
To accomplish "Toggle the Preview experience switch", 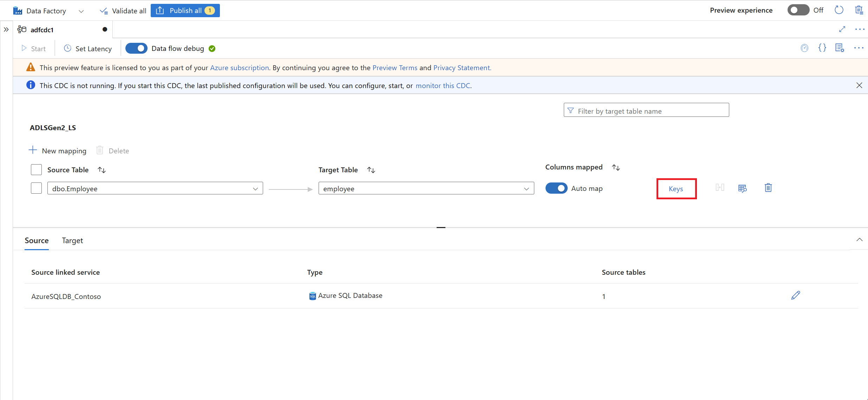I will 798,10.
